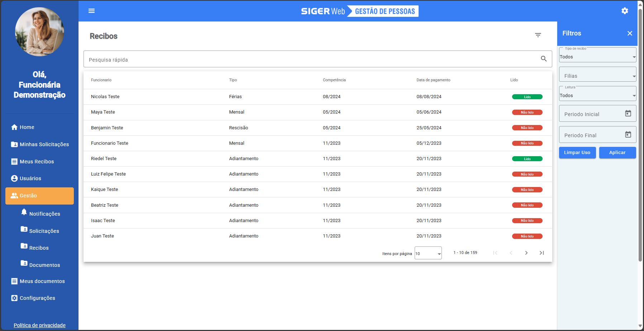Click the search magnifier icon
Screen dimensions: 644x331
[x=544, y=59]
